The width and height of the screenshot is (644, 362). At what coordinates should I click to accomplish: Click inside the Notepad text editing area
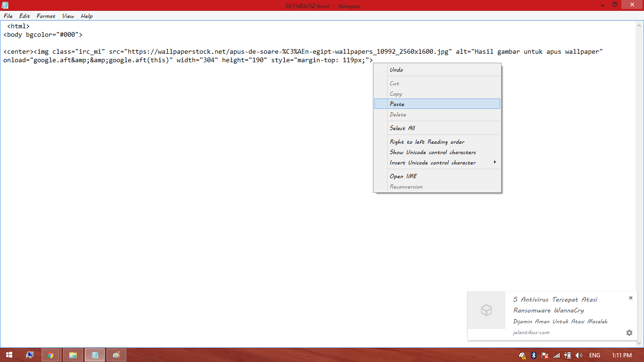click(x=189, y=189)
